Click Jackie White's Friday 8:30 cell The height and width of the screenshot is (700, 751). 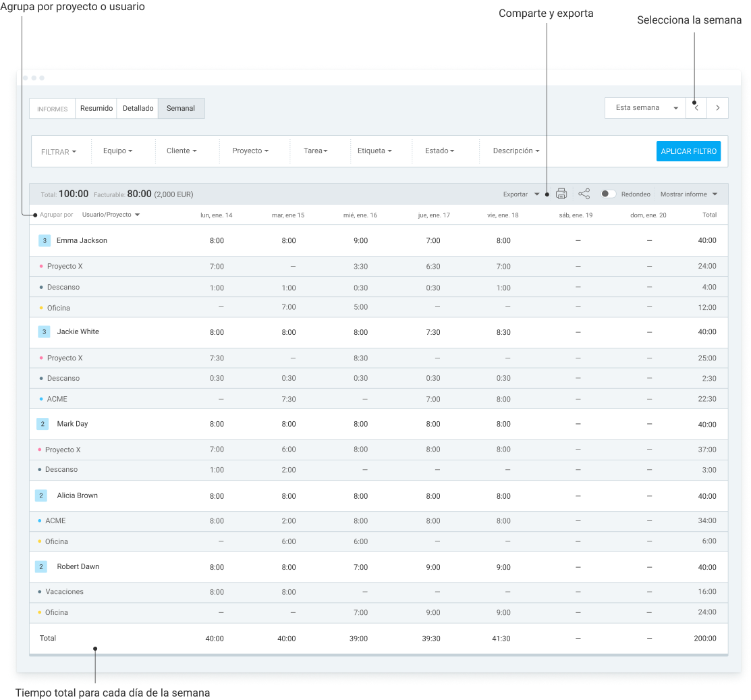503,333
